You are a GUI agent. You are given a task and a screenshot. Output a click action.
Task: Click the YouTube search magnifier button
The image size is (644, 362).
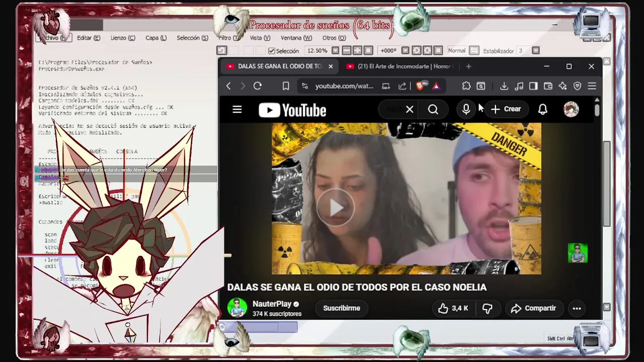click(433, 110)
